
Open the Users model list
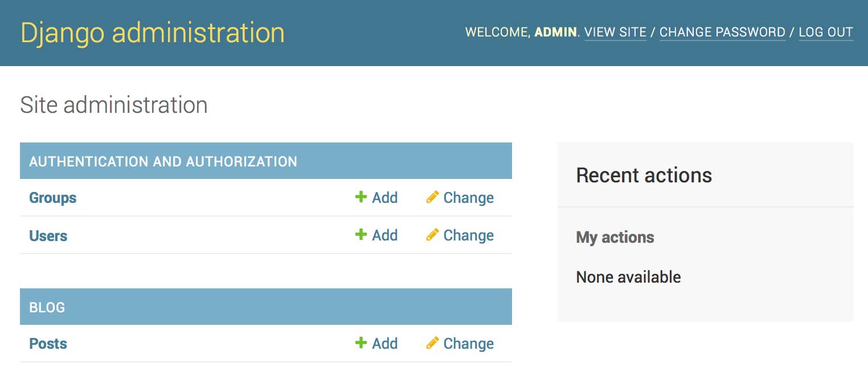click(48, 235)
